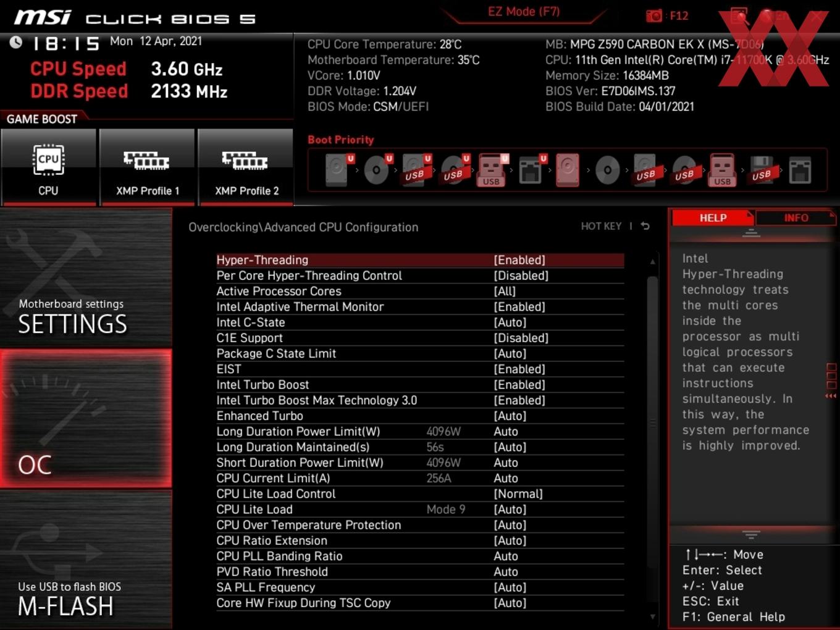The width and height of the screenshot is (840, 630).
Task: Select the first UEFI hard disk boot icon
Action: (x=339, y=170)
